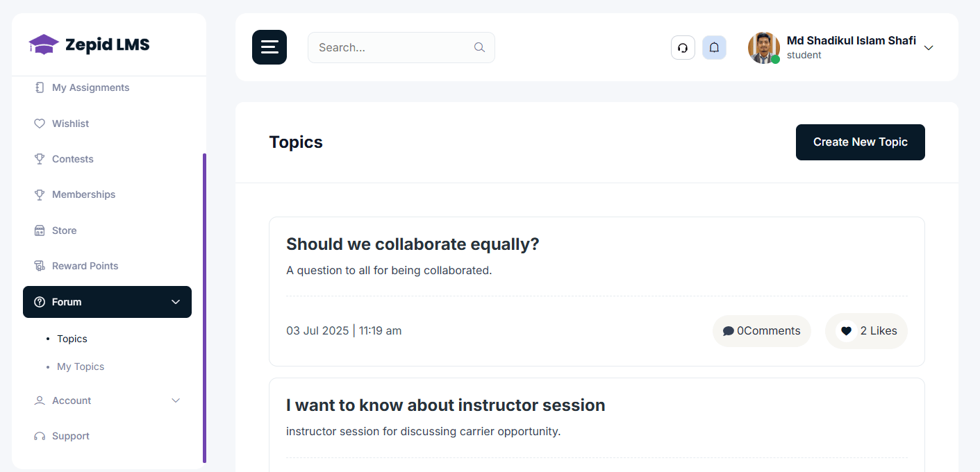Select the Contests trophy icon
The image size is (980, 472).
(40, 158)
